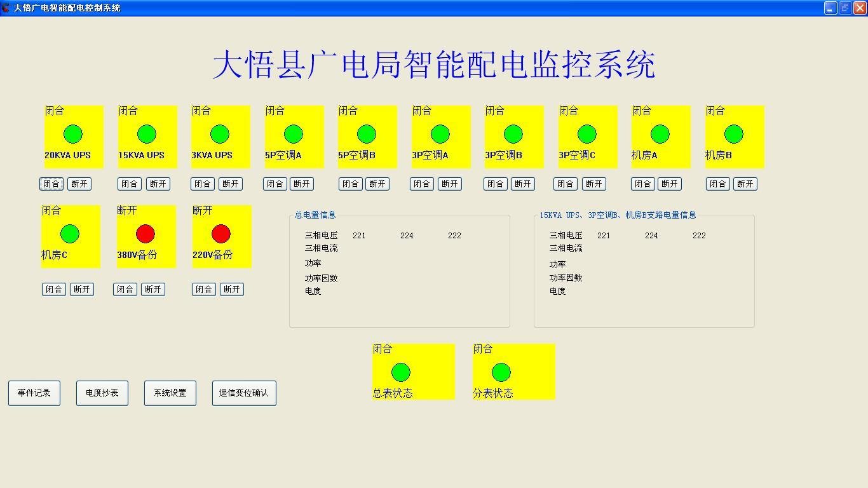The height and width of the screenshot is (488, 868).
Task: Close the 5P空调A circuit with 闭合
Action: tap(275, 184)
